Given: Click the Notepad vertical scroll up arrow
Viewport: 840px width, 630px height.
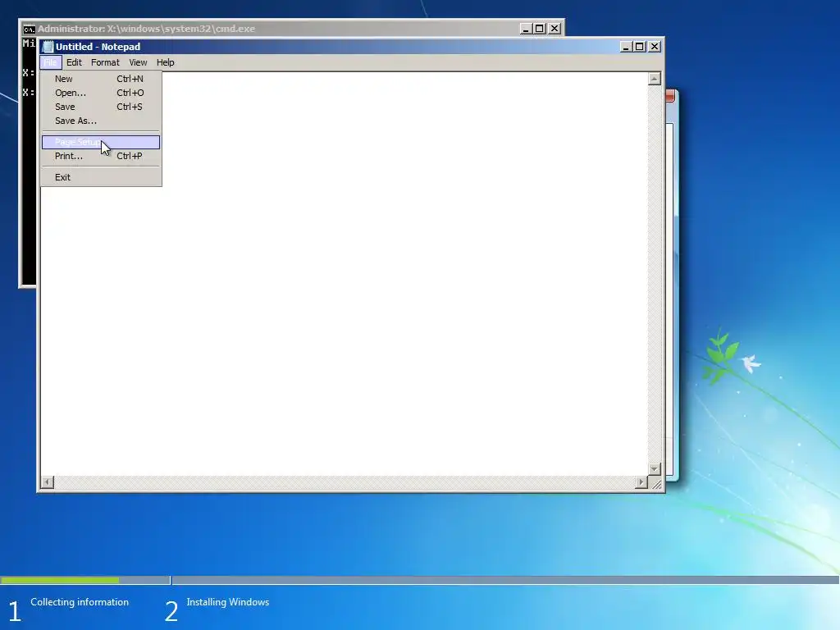Looking at the screenshot, I should coord(654,80).
